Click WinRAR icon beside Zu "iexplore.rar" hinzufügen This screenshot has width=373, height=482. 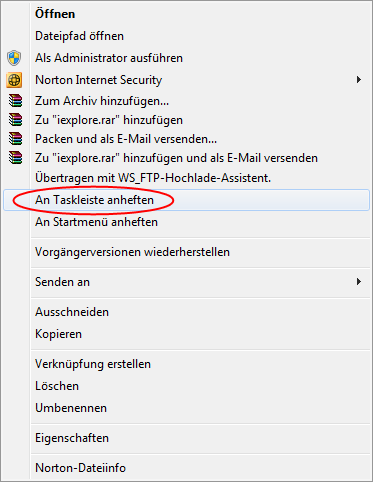tap(15, 120)
